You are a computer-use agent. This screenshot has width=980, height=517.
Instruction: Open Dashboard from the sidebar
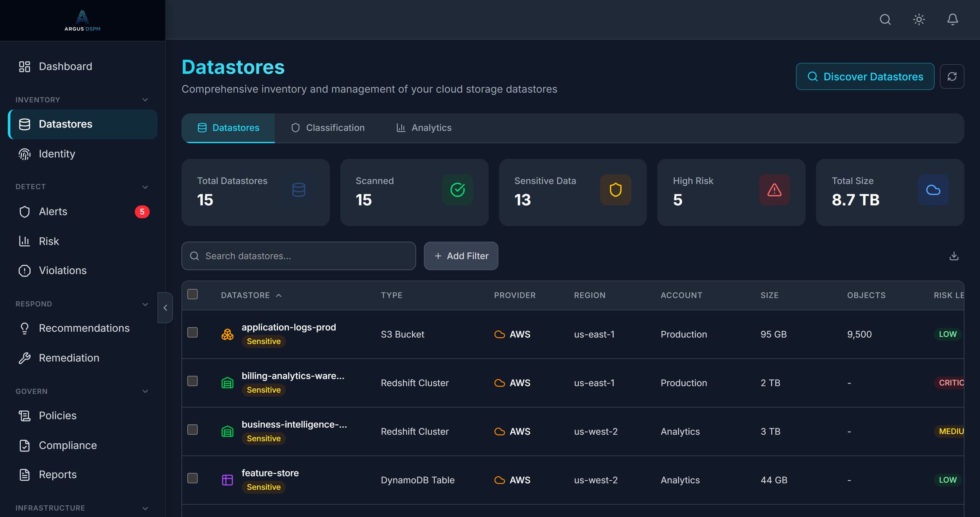(x=83, y=66)
